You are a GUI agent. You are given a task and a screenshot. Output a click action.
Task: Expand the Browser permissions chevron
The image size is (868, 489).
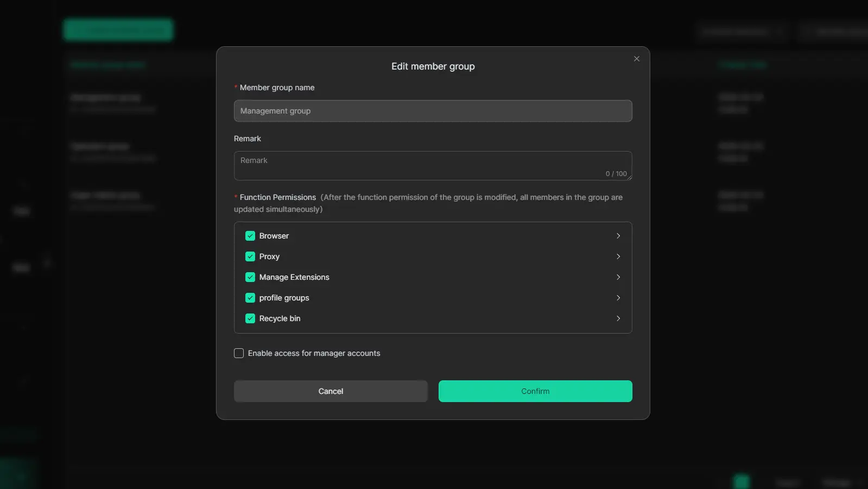[618, 236]
